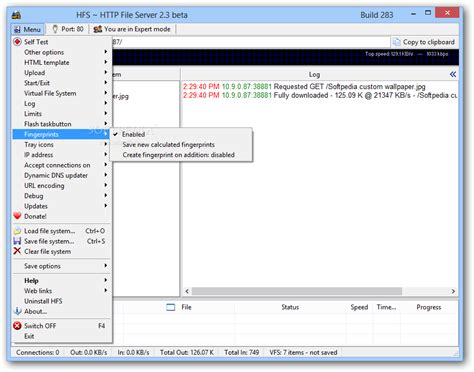
Task: Click the Progress column header
Action: tap(428, 307)
